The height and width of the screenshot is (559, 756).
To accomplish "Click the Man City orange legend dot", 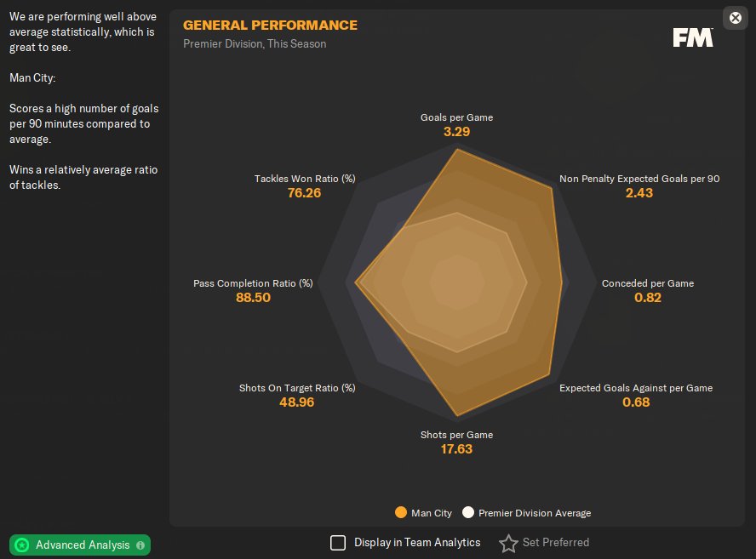I will (x=400, y=513).
